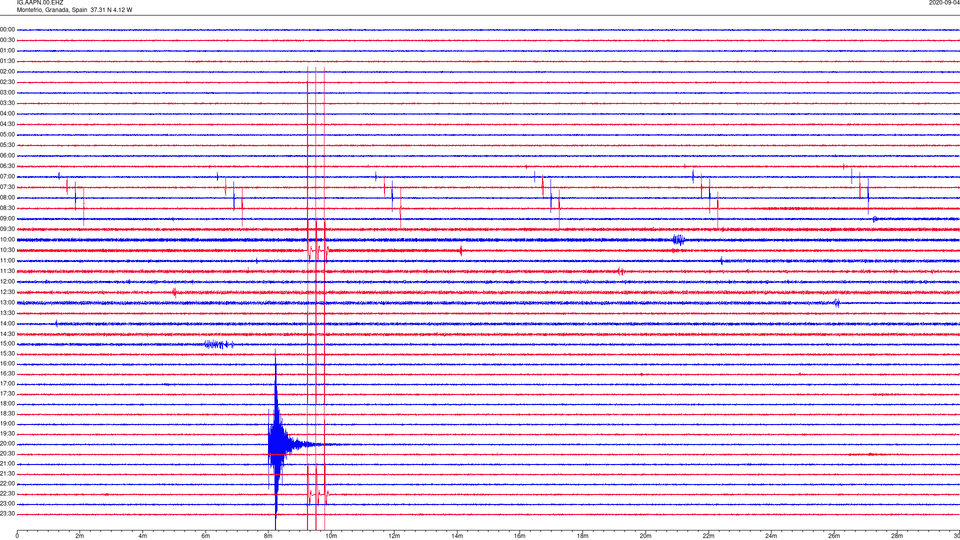This screenshot has height=540, width=960.
Task: Select the 10:00 trace time label
Action: pos(7,239)
